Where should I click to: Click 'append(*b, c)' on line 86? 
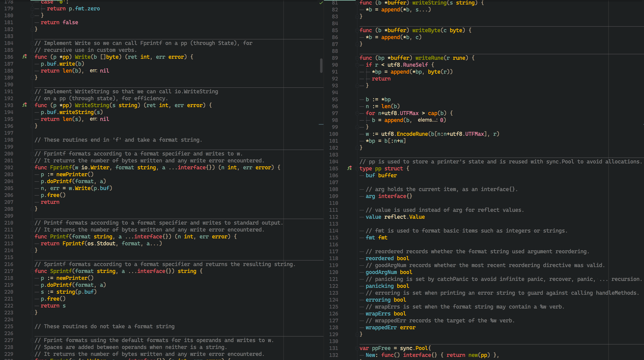point(401,37)
